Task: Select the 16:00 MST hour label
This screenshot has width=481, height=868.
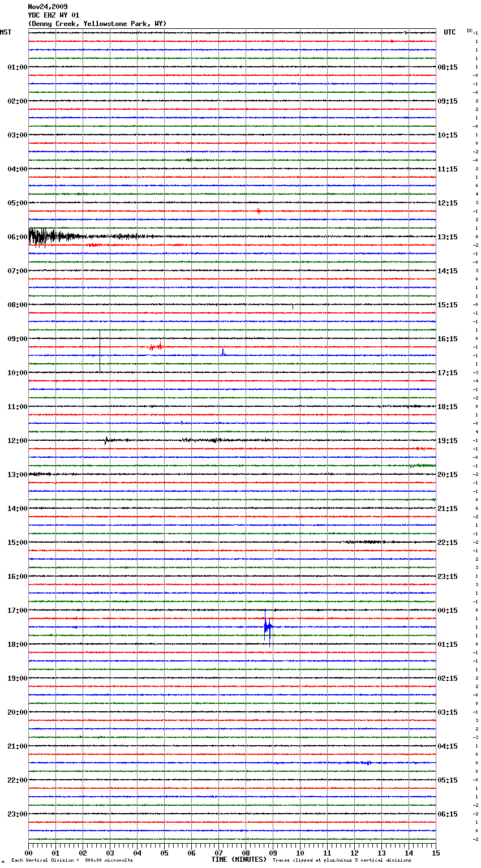Action: 18,577
